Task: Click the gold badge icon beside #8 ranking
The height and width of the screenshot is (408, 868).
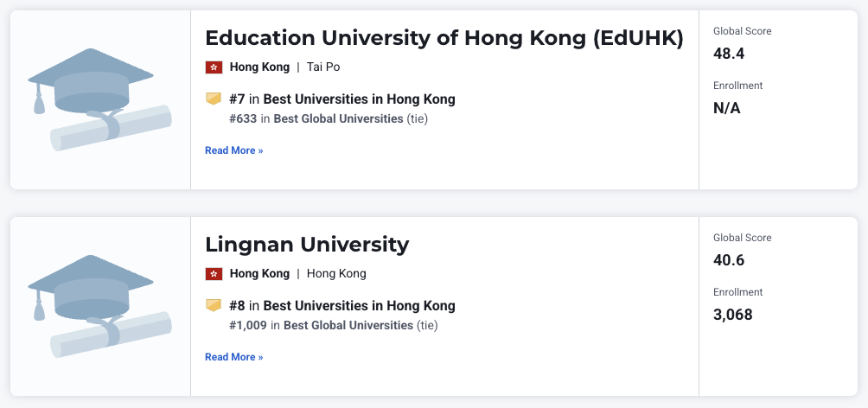Action: pos(214,306)
